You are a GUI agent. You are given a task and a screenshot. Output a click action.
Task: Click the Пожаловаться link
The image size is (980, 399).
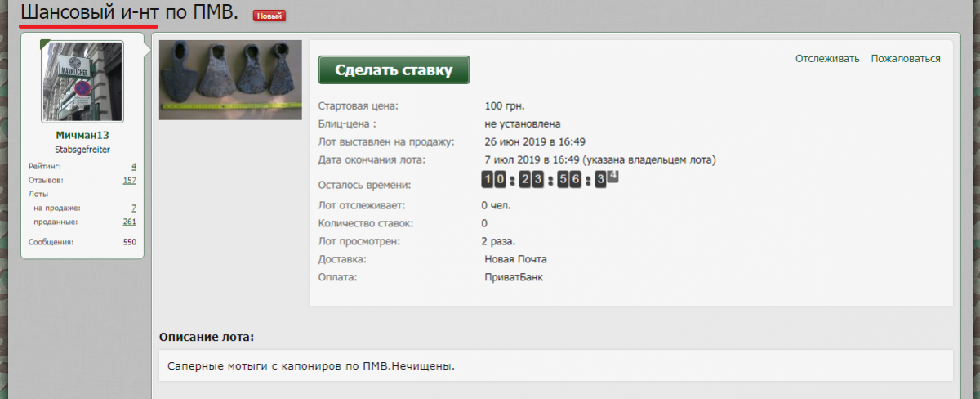coord(906,58)
